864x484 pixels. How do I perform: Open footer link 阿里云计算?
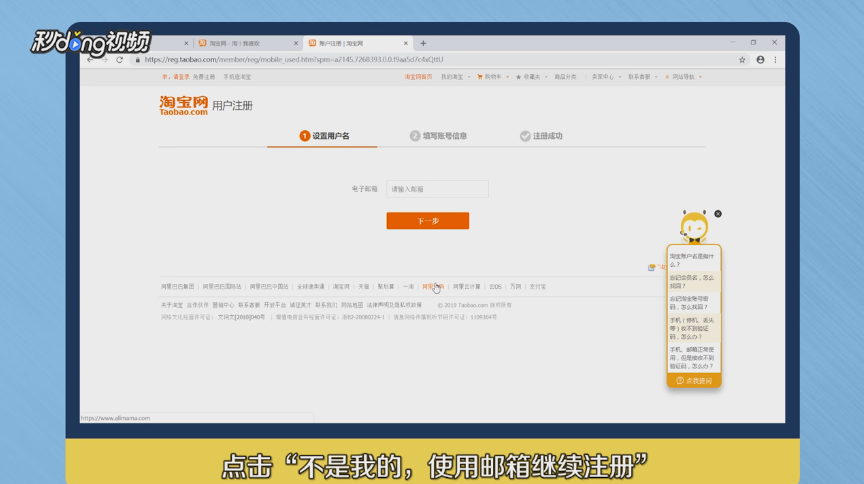[x=467, y=287]
